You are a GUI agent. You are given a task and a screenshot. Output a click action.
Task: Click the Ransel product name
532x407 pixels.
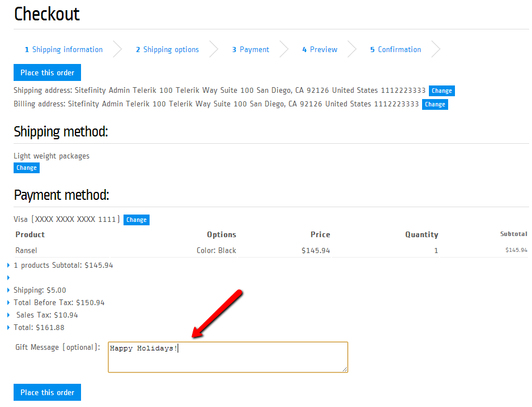[x=26, y=250]
